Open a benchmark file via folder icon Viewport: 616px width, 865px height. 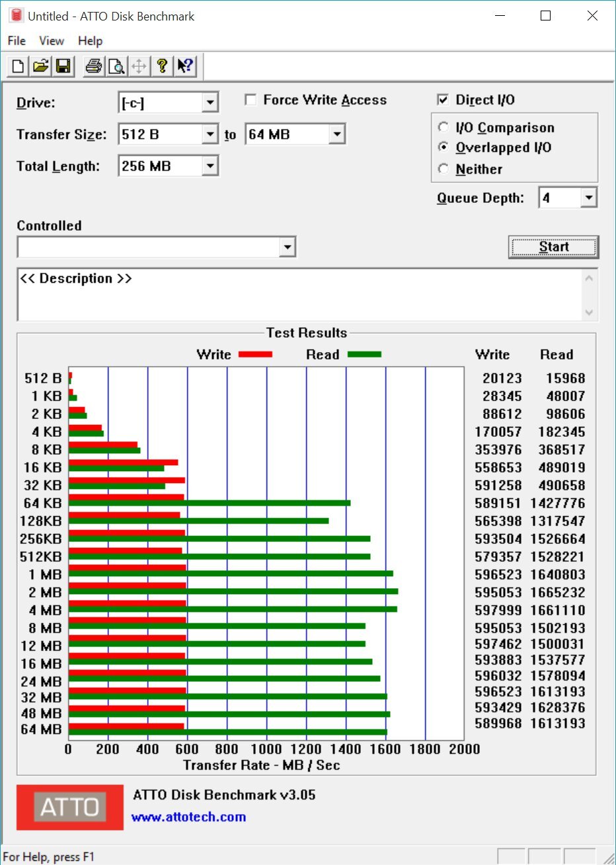pos(41,66)
